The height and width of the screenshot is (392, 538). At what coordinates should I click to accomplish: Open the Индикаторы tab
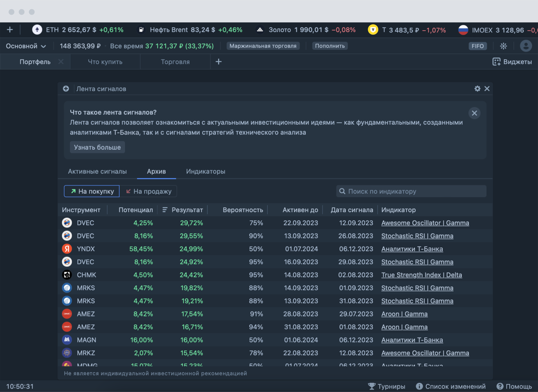tap(206, 171)
